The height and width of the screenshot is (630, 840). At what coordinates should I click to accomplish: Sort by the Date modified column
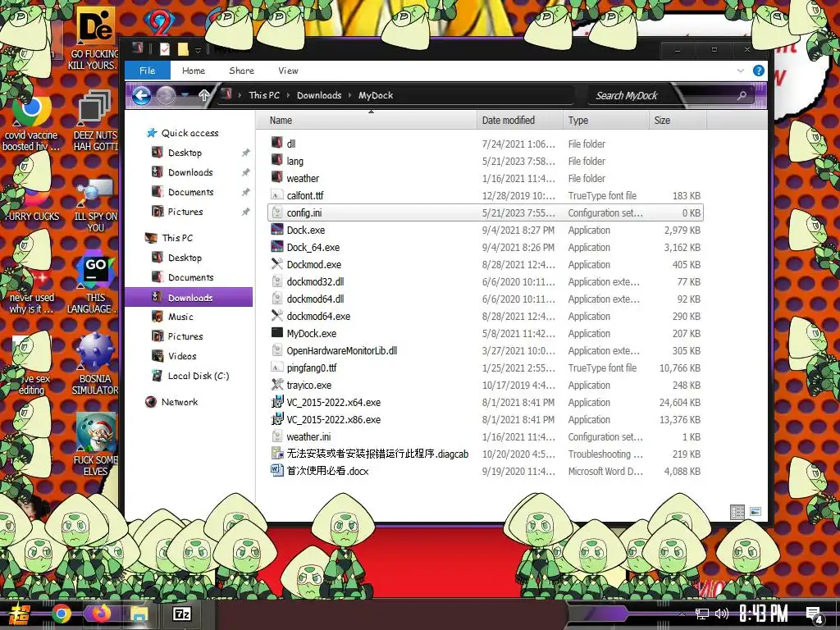519,120
